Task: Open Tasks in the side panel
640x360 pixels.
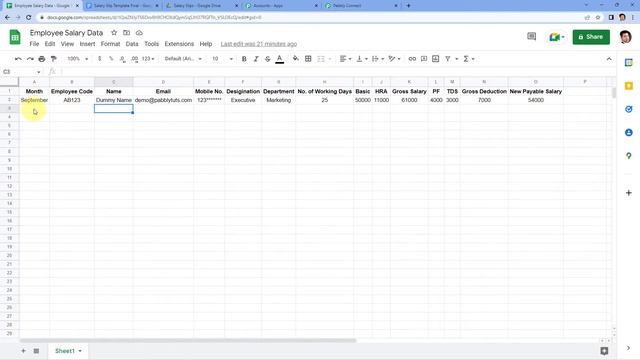Action: coord(629,109)
